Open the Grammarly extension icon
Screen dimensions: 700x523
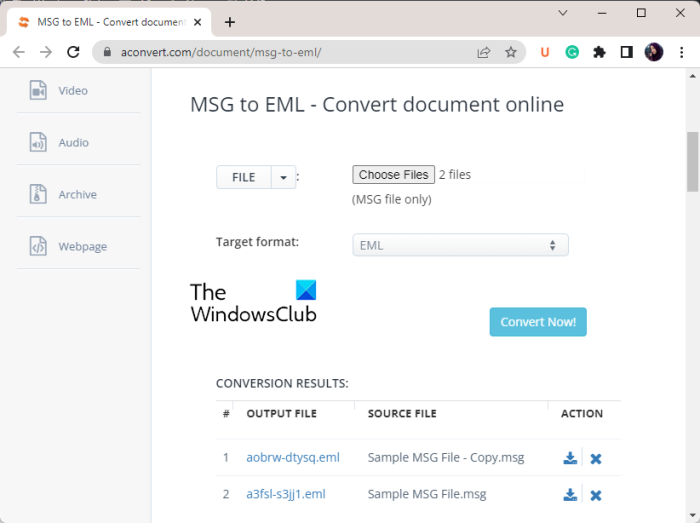pyautogui.click(x=572, y=52)
